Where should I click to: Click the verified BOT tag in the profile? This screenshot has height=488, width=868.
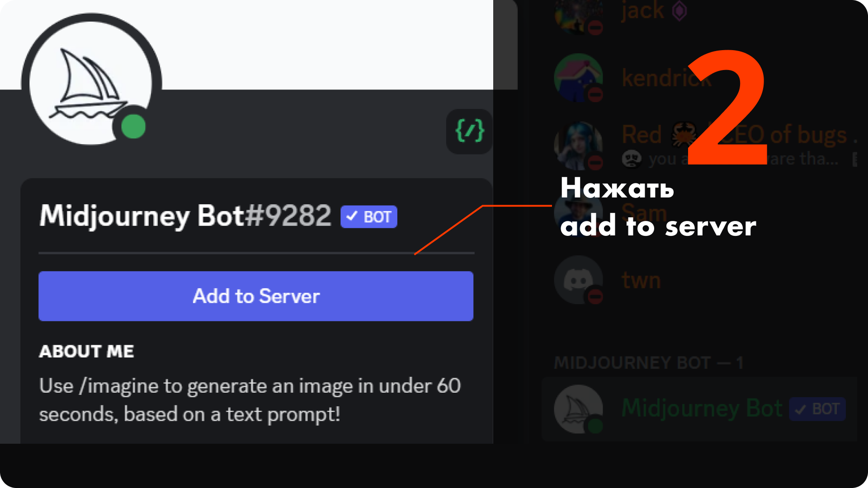point(369,217)
